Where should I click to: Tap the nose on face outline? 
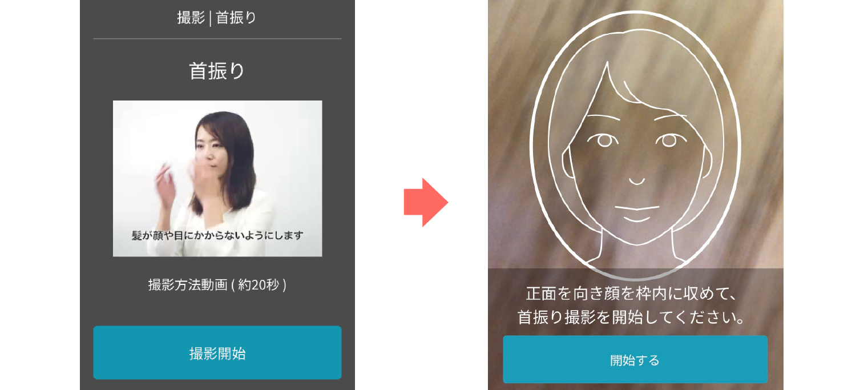(636, 181)
